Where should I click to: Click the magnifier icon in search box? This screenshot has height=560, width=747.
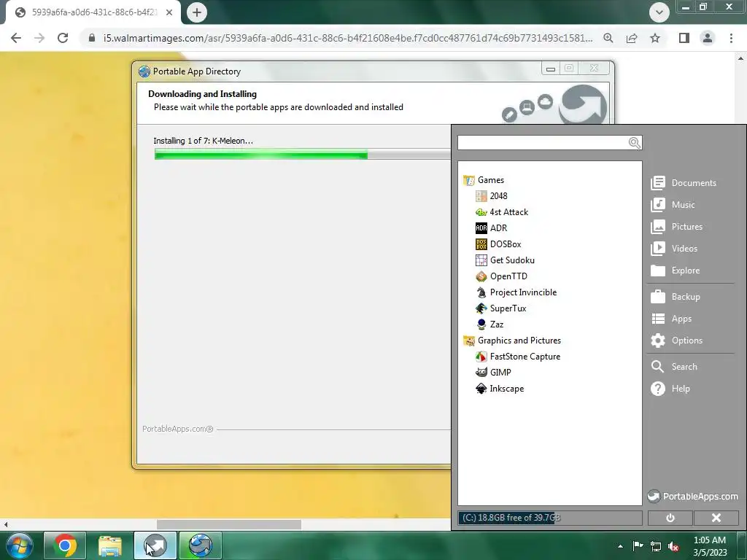(634, 143)
